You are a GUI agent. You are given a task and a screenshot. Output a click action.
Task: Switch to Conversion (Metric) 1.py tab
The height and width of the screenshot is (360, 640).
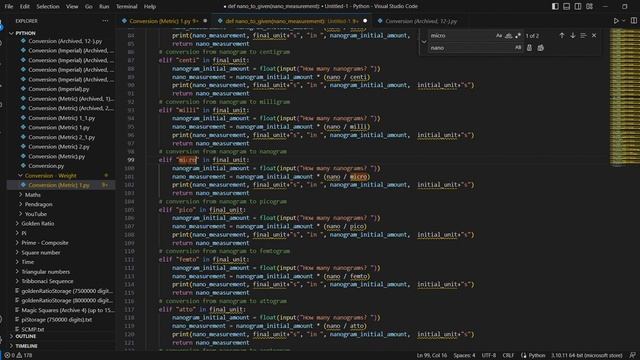(164, 21)
